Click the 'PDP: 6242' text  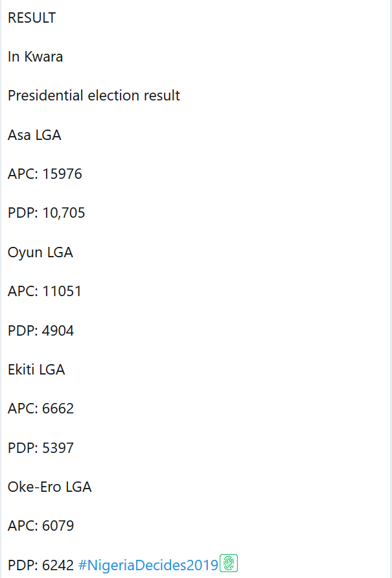[41, 565]
